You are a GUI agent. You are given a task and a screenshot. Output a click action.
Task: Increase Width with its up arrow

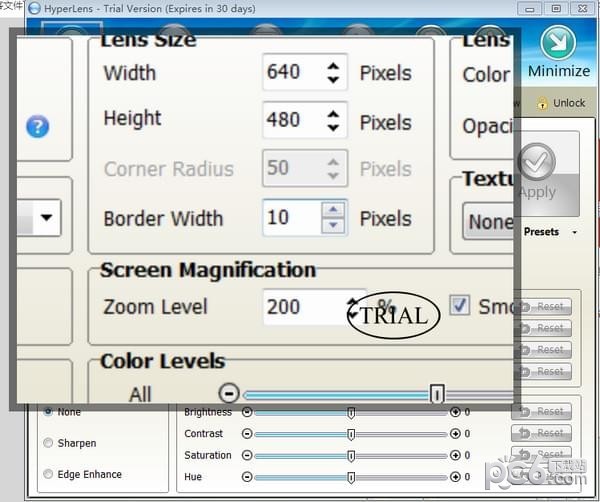pos(333,66)
